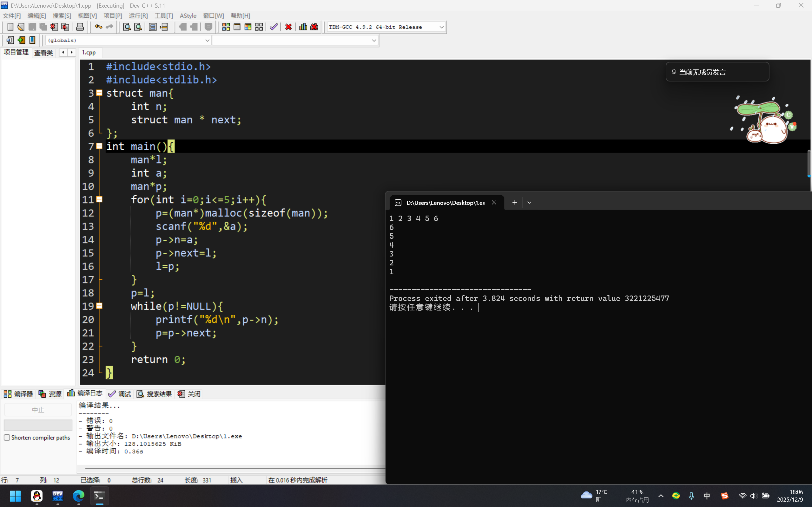Collapse the struct man fold marker

point(99,93)
